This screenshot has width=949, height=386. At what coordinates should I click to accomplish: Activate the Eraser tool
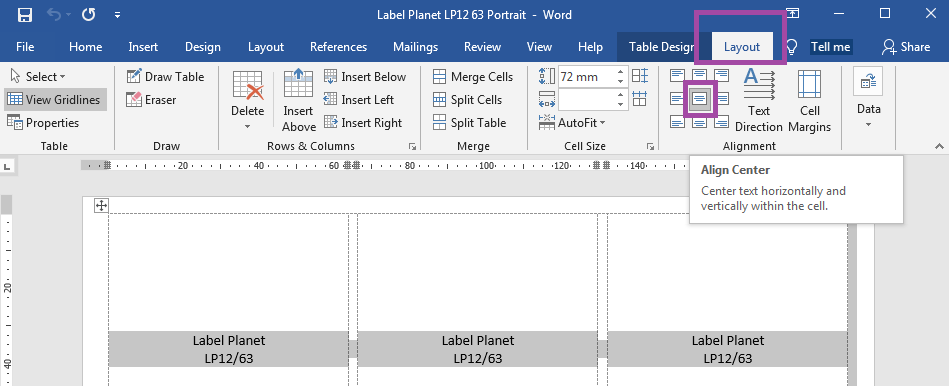(x=151, y=100)
